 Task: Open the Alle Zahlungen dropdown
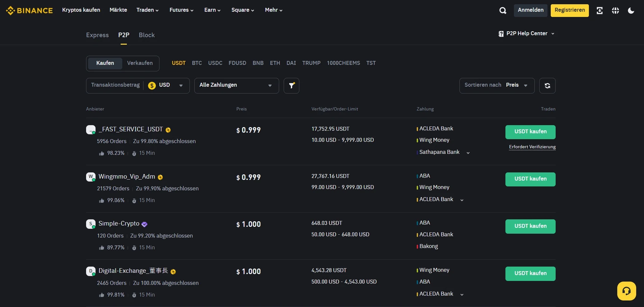coord(237,86)
